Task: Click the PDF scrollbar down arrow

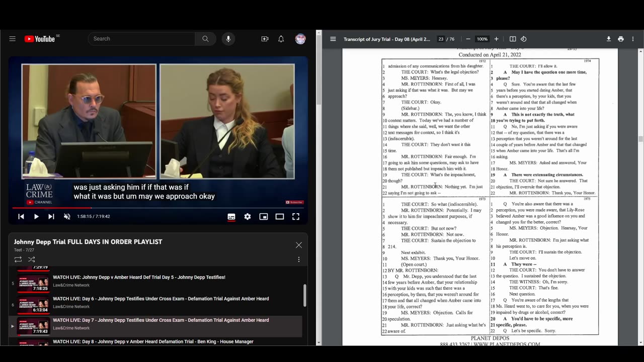Action: tap(640, 342)
